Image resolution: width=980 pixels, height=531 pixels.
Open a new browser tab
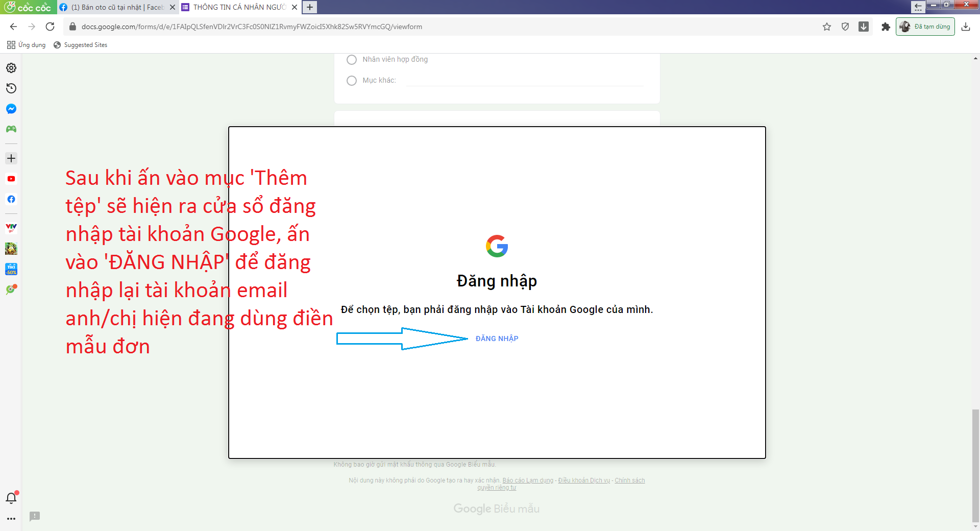[x=310, y=7]
